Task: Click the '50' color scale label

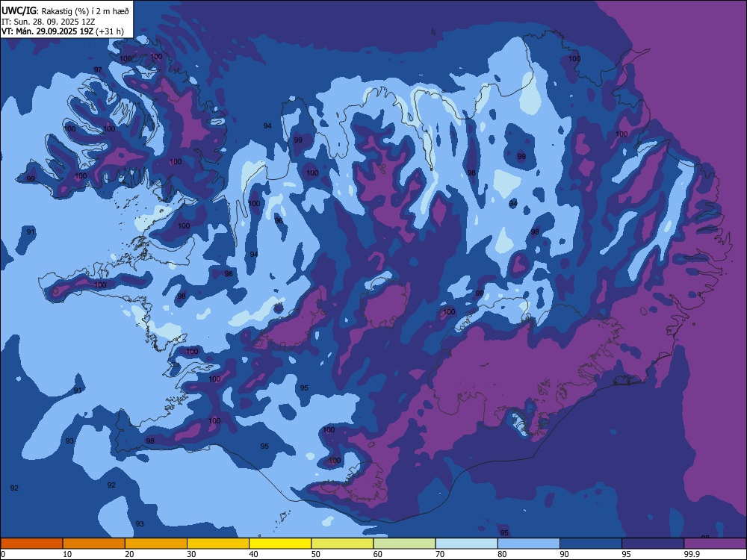Action: [x=315, y=554]
